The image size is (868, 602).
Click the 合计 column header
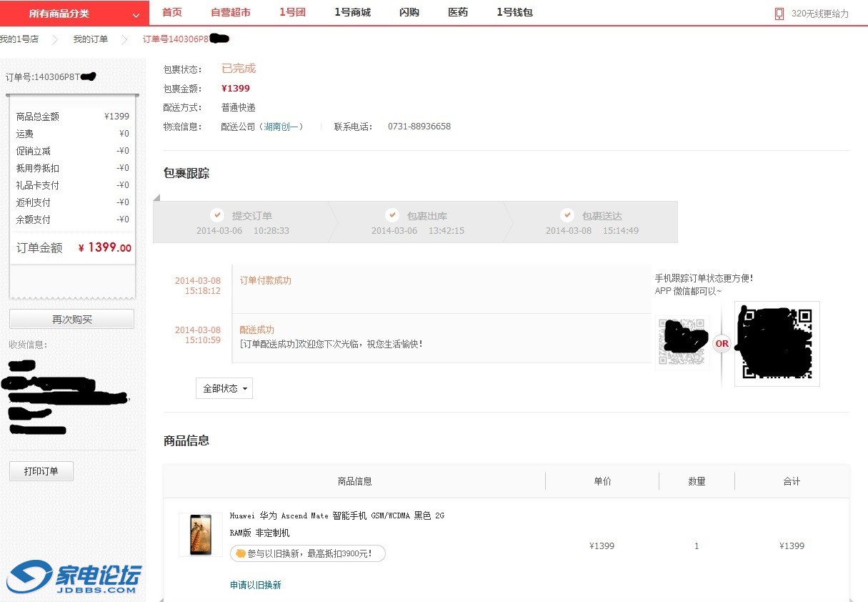click(792, 481)
